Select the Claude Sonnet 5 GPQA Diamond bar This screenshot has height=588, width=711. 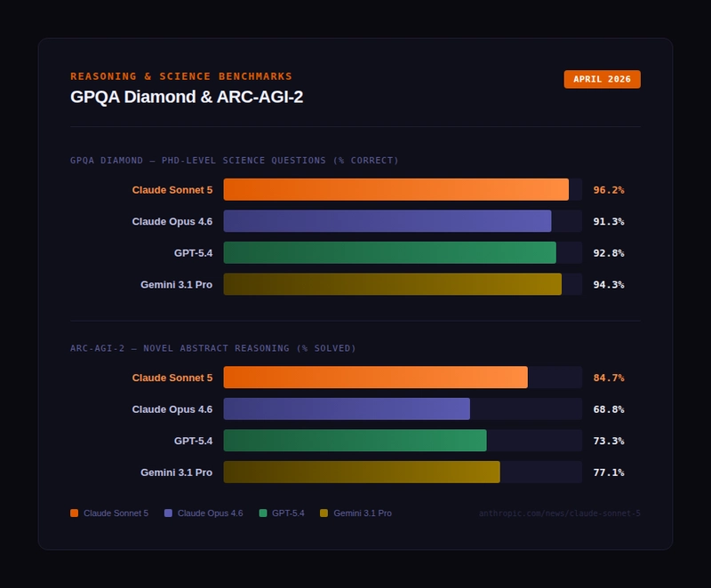click(x=395, y=189)
